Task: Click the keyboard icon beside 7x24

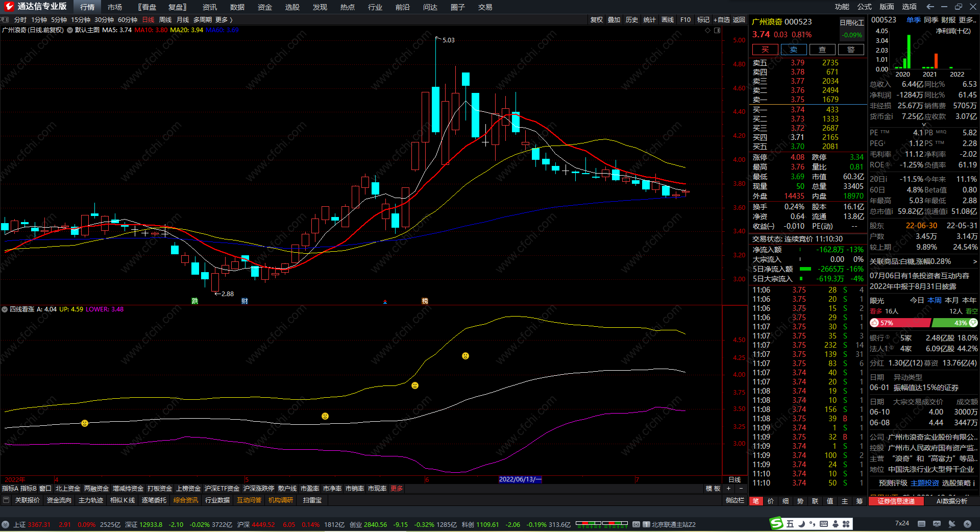Action: coord(921,524)
